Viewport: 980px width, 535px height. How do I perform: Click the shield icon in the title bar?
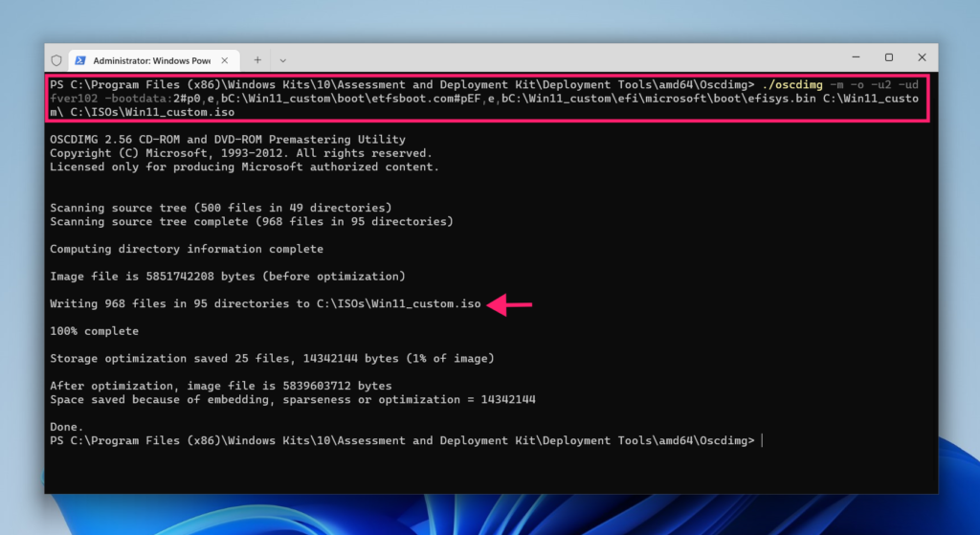(56, 60)
